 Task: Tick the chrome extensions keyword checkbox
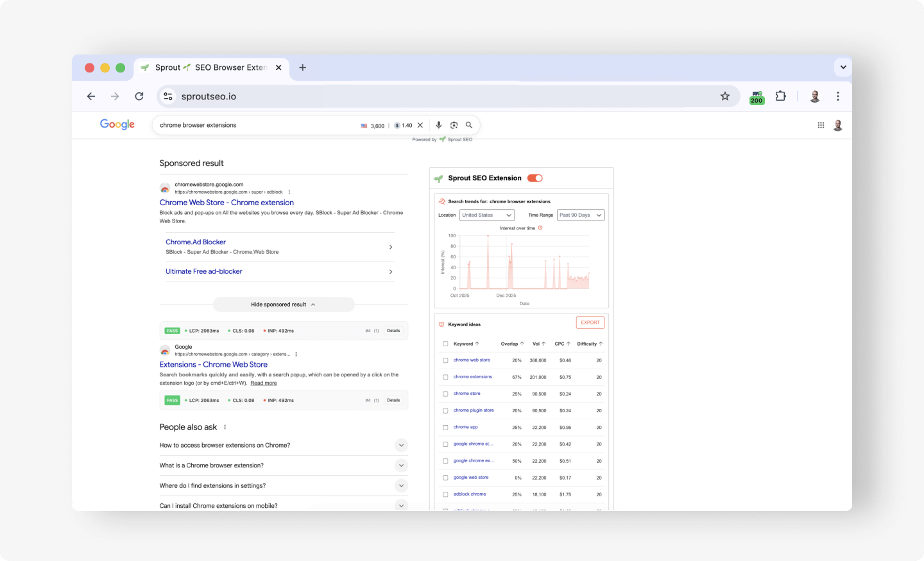(x=445, y=377)
